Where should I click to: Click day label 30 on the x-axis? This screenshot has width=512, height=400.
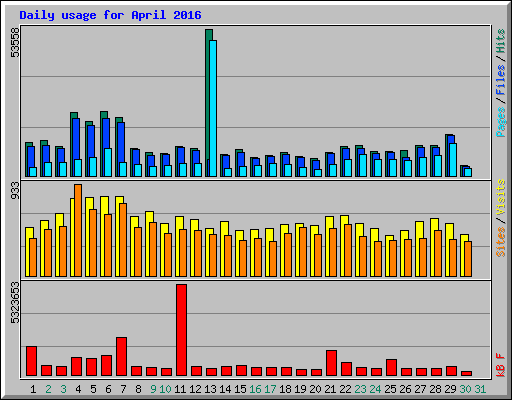(x=465, y=389)
